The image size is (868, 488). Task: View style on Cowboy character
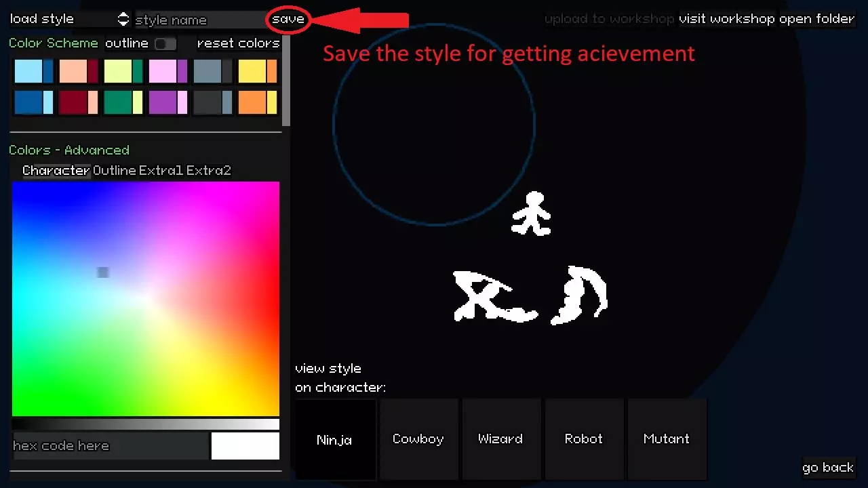tap(418, 439)
